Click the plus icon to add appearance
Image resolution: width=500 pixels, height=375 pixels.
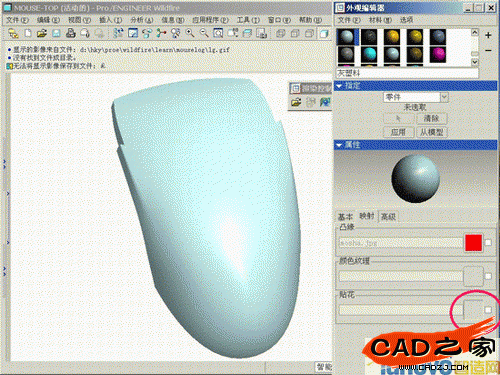[x=488, y=35]
